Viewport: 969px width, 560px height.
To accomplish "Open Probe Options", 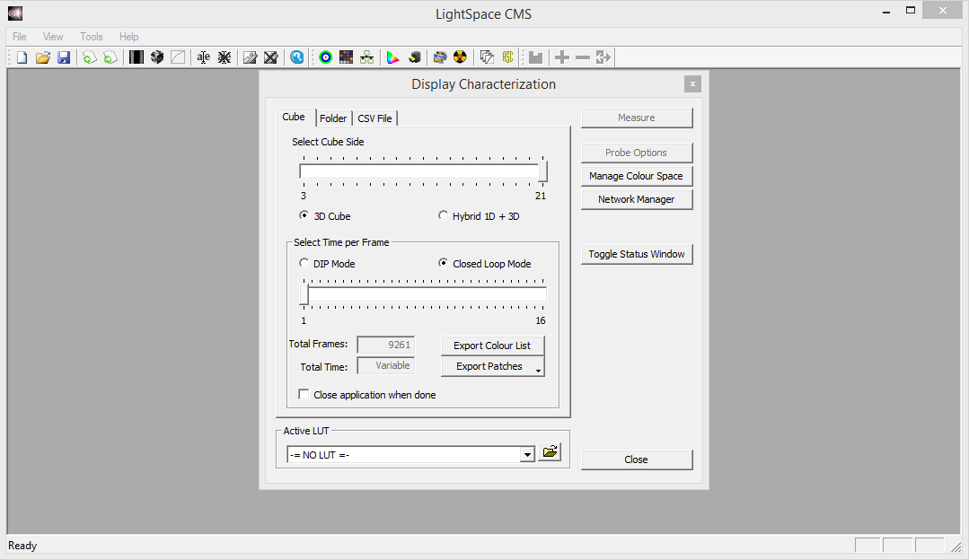I will (637, 153).
